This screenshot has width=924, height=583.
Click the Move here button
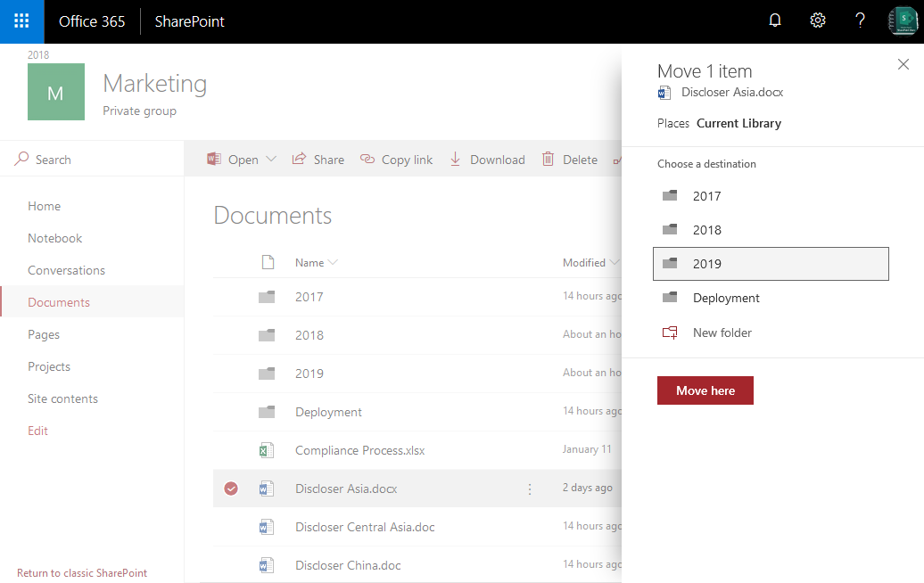[705, 390]
